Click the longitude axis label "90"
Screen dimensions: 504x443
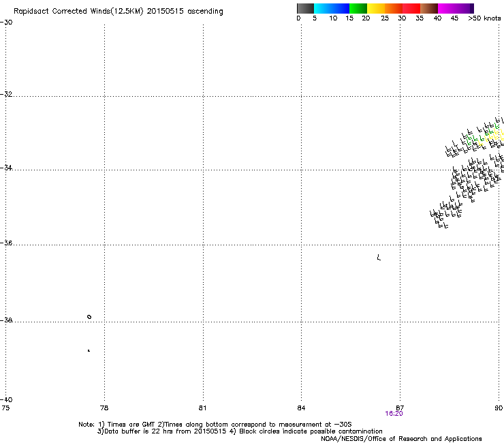pyautogui.click(x=499, y=408)
